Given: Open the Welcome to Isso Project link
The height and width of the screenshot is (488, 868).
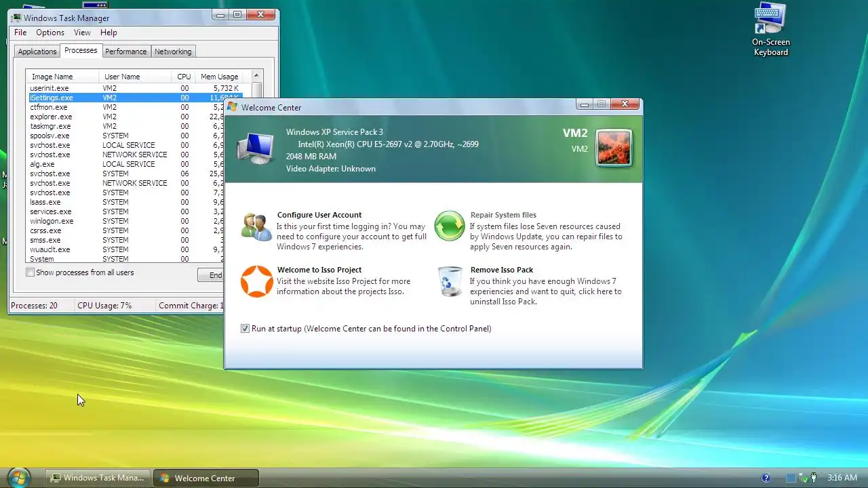Looking at the screenshot, I should click(x=319, y=270).
